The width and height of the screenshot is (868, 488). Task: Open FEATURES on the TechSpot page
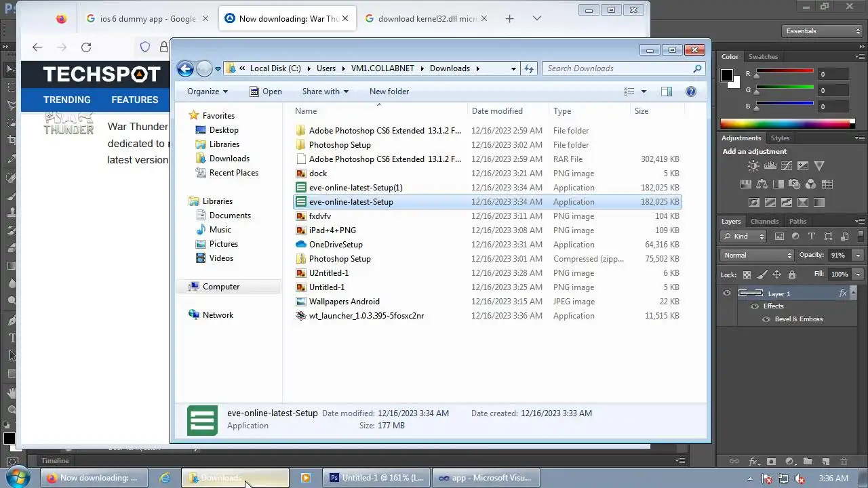135,100
